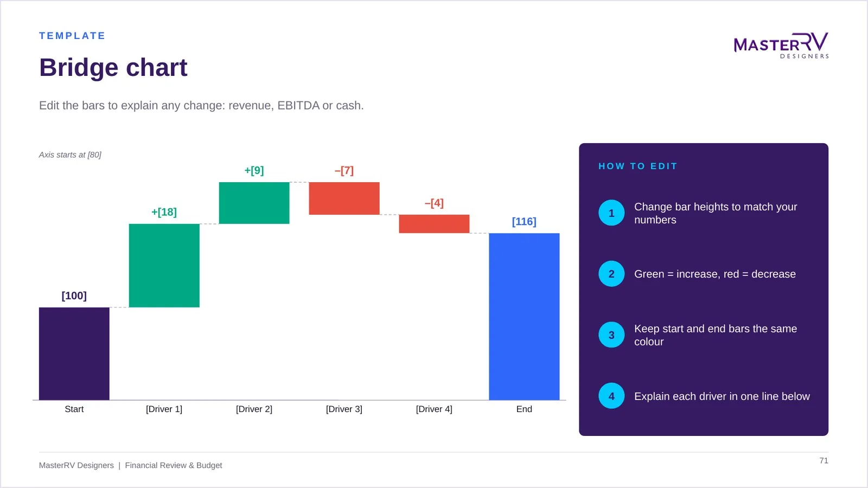The width and height of the screenshot is (868, 488).
Task: Click the green +[9] Driver 2 bar
Action: (x=254, y=203)
